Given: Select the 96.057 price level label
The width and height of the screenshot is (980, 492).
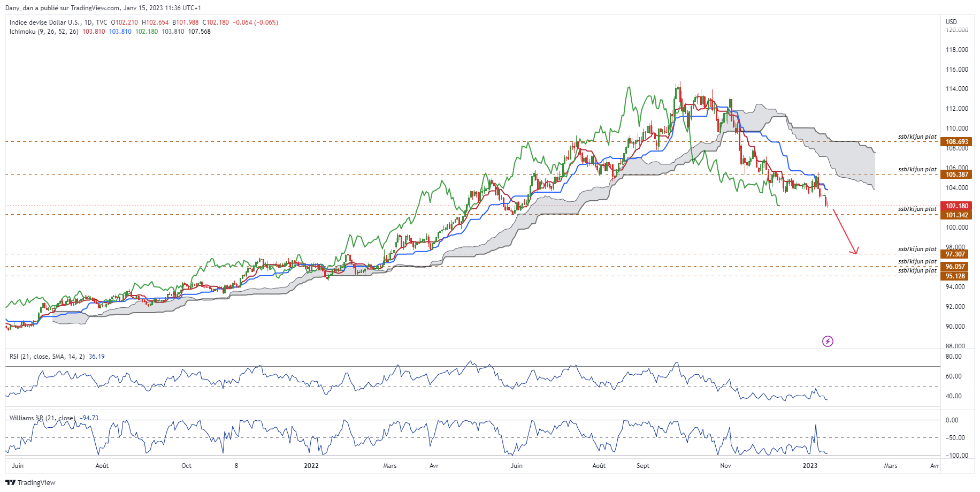Looking at the screenshot, I should click(x=955, y=267).
